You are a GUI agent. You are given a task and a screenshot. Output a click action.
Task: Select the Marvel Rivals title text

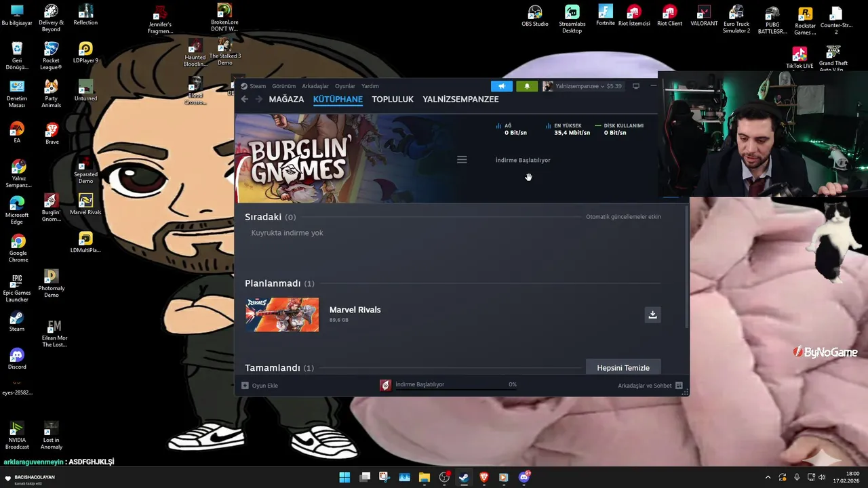click(355, 310)
